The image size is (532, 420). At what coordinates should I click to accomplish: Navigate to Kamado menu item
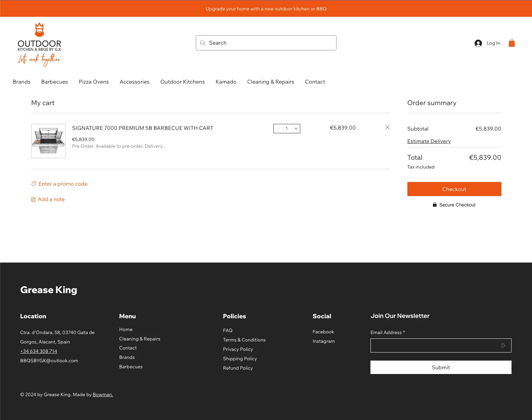pos(226,82)
